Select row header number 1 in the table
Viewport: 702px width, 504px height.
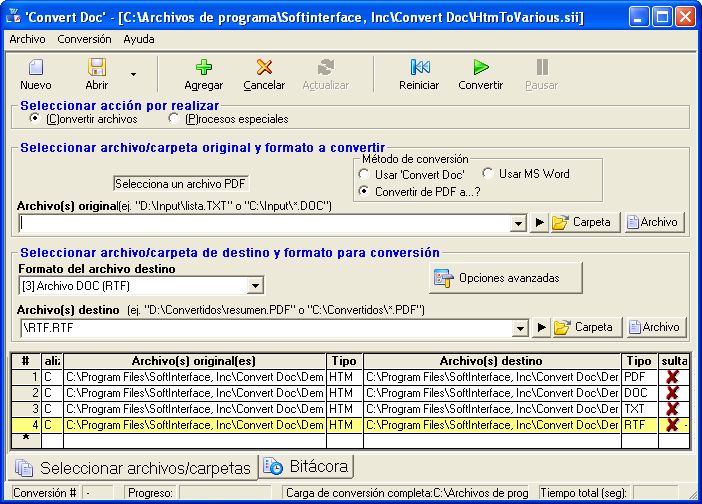coord(26,377)
